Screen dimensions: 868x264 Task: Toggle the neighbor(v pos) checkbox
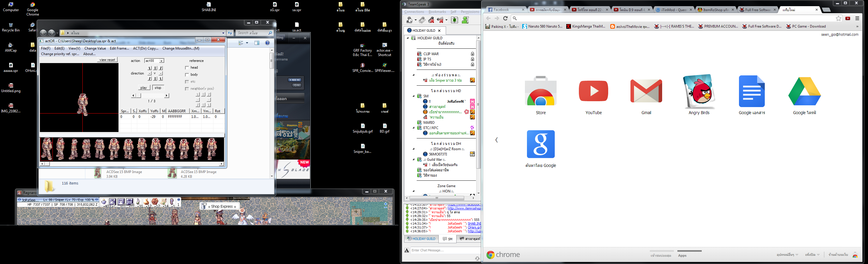coord(187,89)
